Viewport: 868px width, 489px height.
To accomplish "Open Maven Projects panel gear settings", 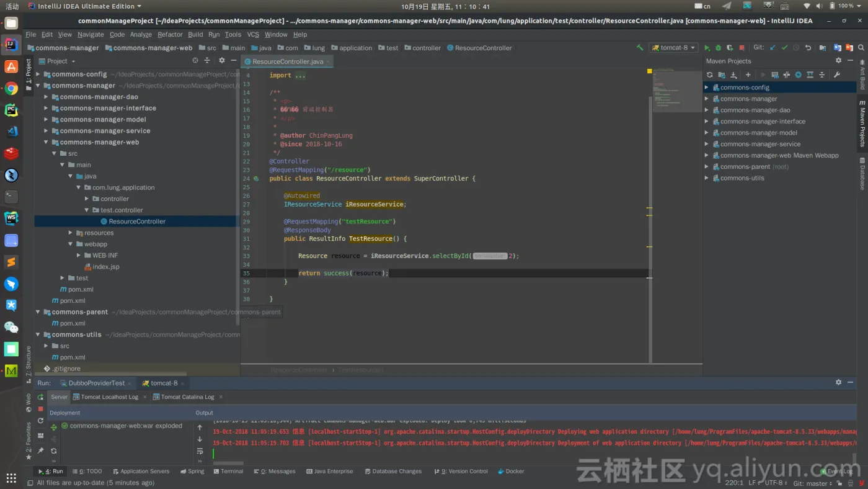I will 838,61.
